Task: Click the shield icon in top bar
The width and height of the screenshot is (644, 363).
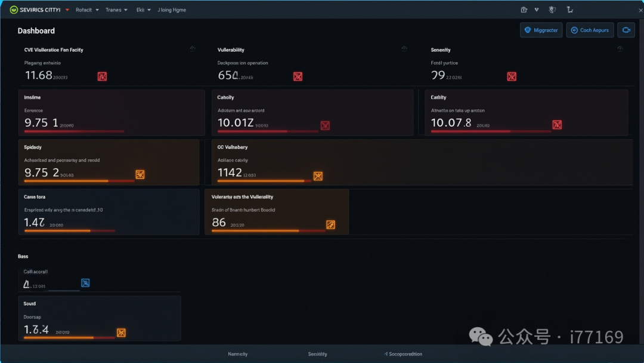Action: pos(552,10)
